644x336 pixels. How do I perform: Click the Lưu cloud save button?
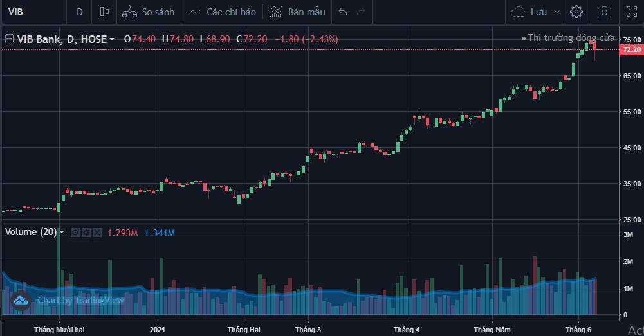coord(529,12)
